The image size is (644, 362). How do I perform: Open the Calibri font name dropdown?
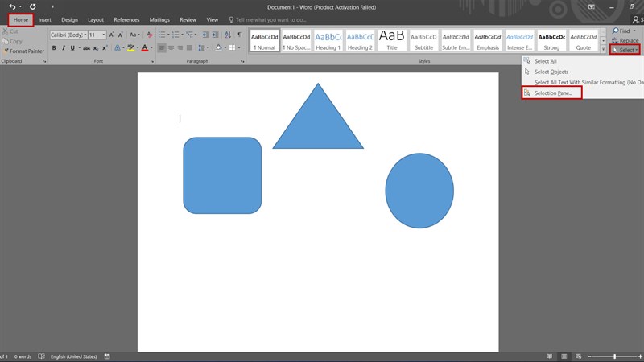(x=84, y=35)
